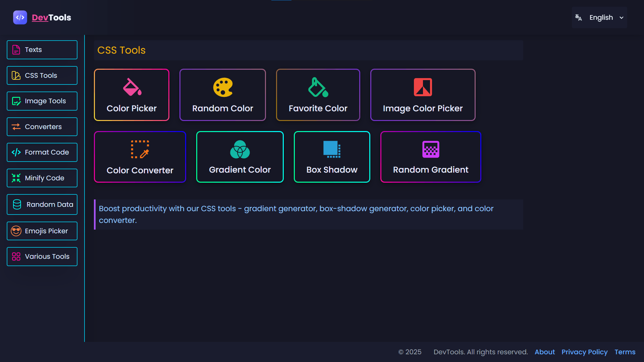The width and height of the screenshot is (644, 362).
Task: Open the Random Data generator
Action: (x=42, y=204)
